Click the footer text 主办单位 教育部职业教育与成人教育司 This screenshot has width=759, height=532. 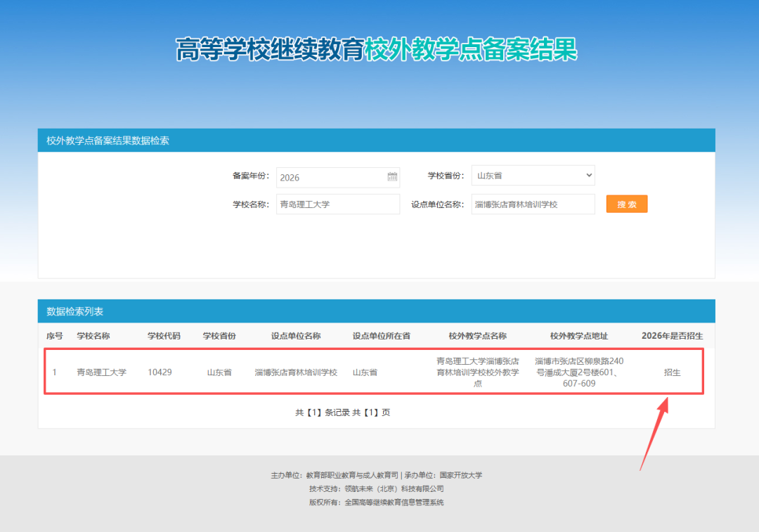point(335,475)
